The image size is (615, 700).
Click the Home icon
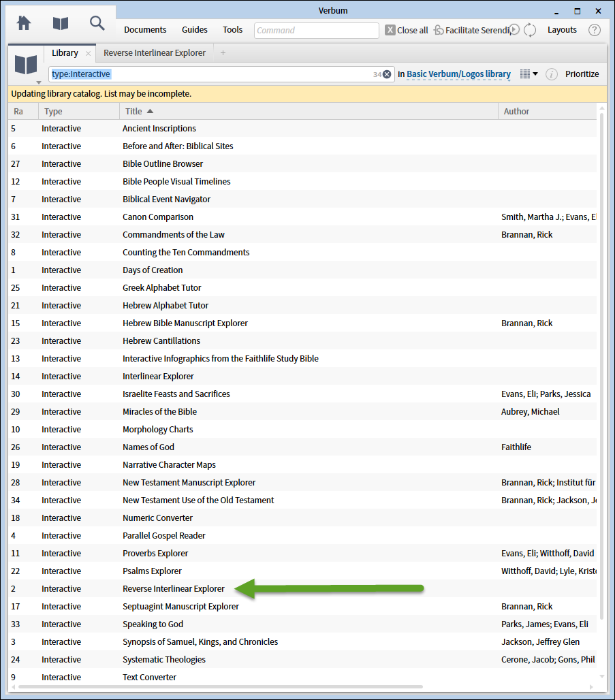[x=25, y=22]
